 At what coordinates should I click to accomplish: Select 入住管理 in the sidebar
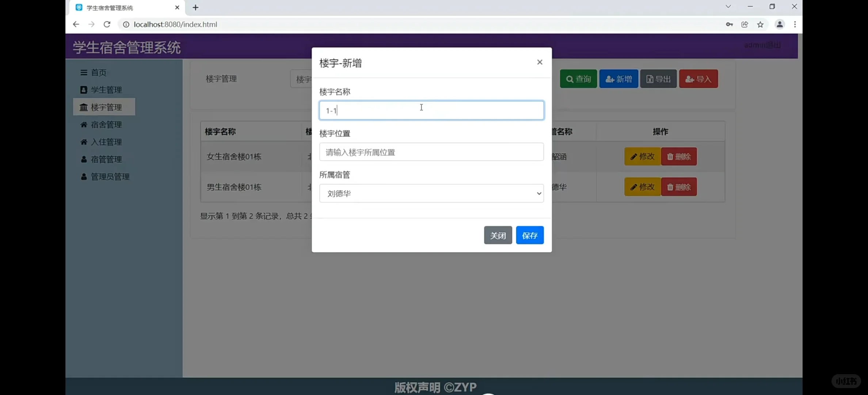click(106, 142)
